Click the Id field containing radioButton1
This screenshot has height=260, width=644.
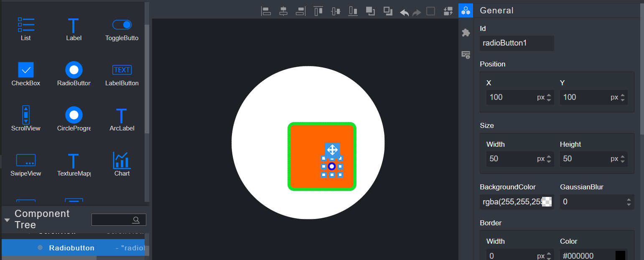pyautogui.click(x=517, y=43)
